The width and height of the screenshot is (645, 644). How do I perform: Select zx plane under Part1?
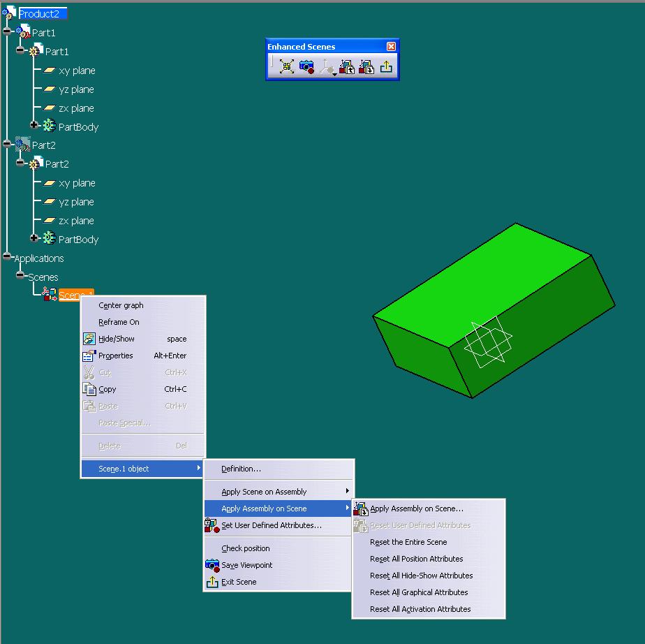click(x=76, y=108)
